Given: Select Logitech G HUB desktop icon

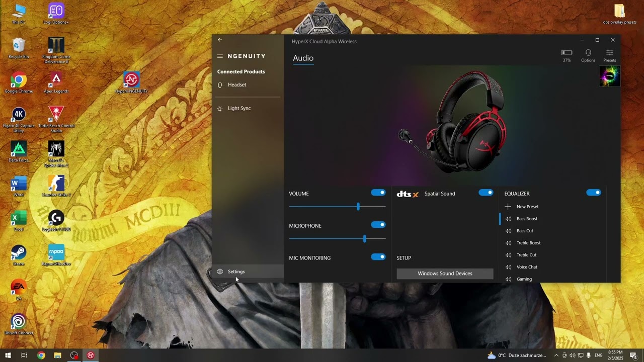Looking at the screenshot, I should coord(56,221).
